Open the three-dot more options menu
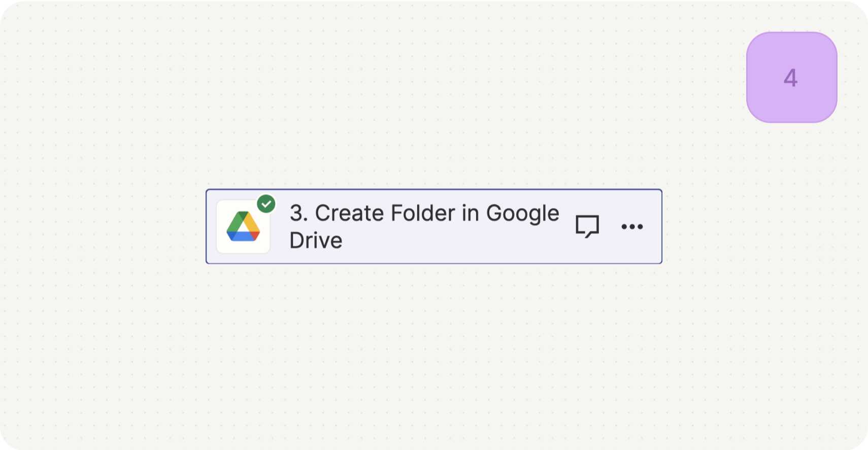 632,226
